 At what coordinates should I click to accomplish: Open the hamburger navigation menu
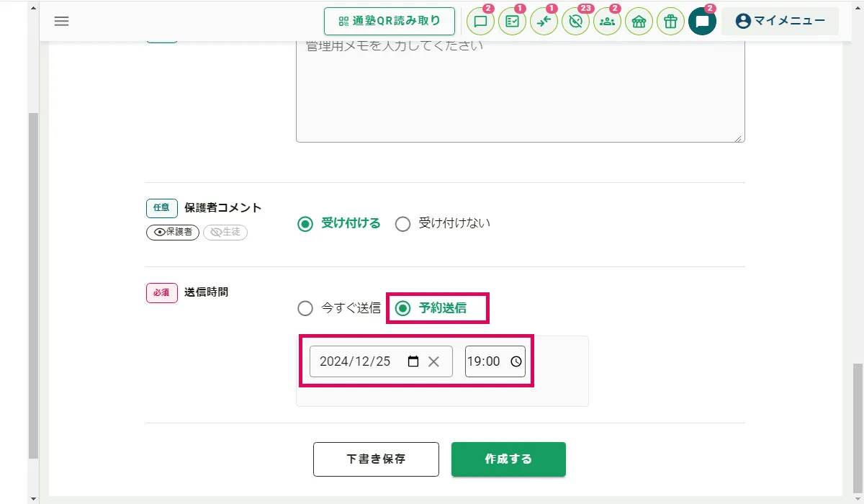tap(62, 21)
